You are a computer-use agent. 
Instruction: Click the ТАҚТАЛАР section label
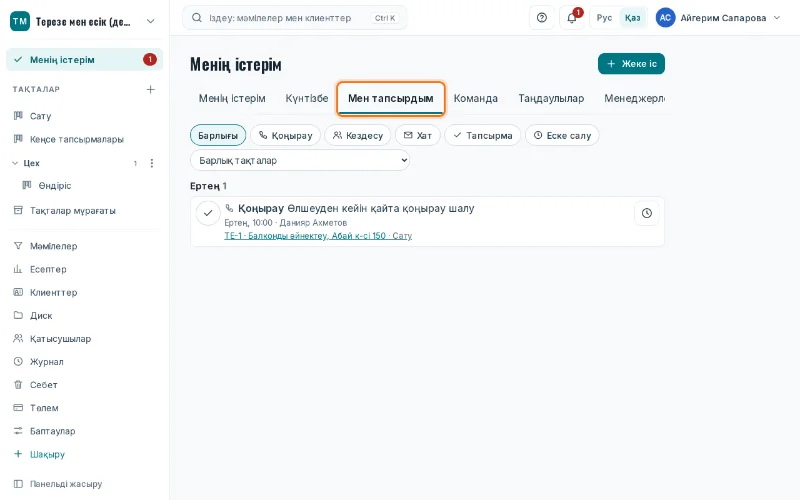[x=36, y=89]
